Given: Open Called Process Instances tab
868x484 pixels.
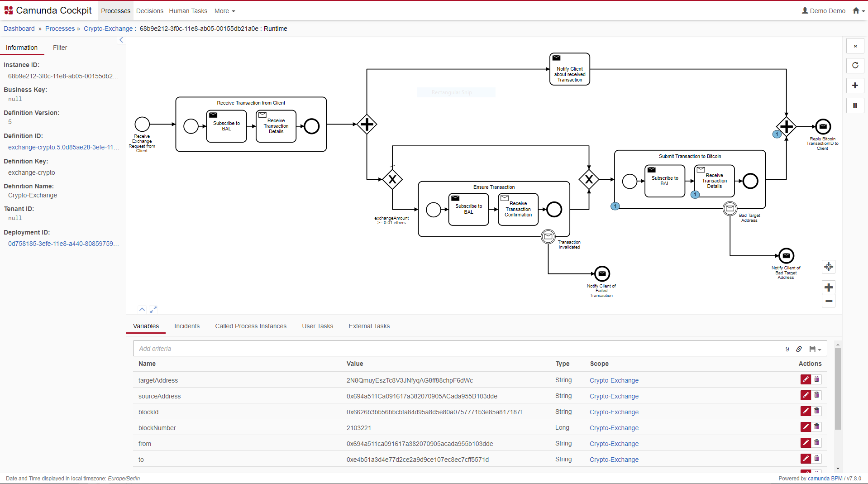Looking at the screenshot, I should click(x=251, y=326).
